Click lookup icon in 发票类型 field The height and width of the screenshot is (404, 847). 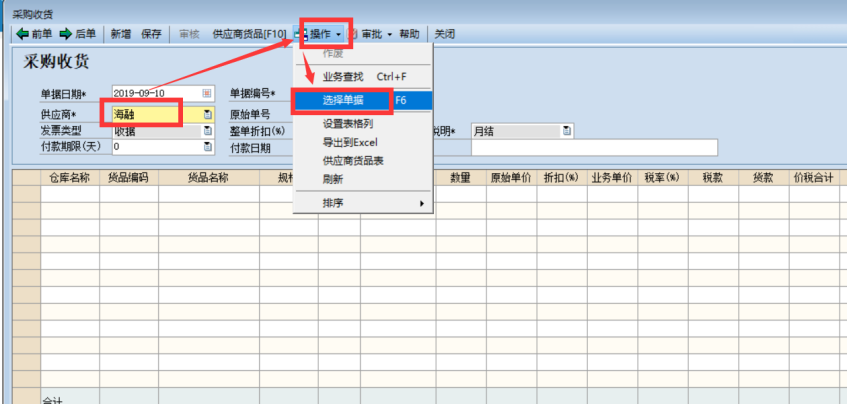[x=208, y=130]
